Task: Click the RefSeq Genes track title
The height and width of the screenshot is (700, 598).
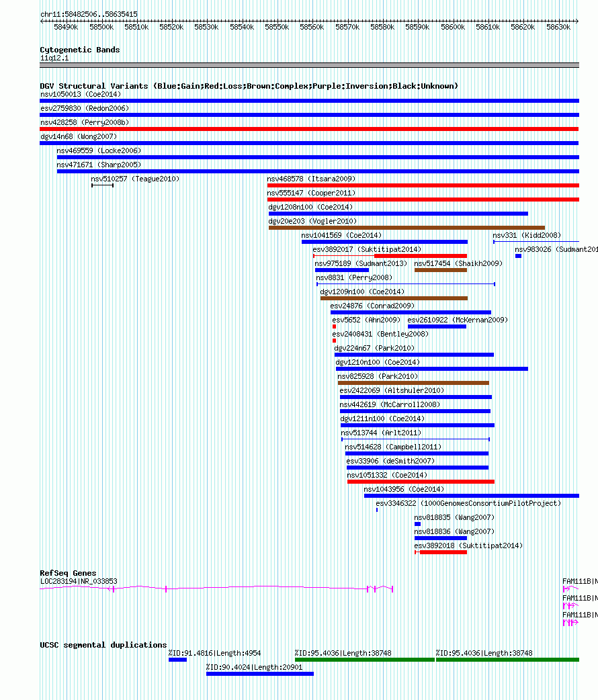Action: tap(68, 573)
